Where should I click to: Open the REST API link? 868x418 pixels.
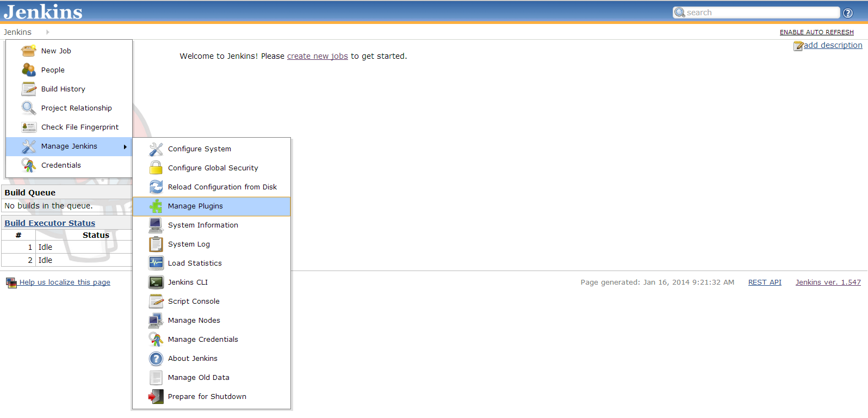pos(765,282)
